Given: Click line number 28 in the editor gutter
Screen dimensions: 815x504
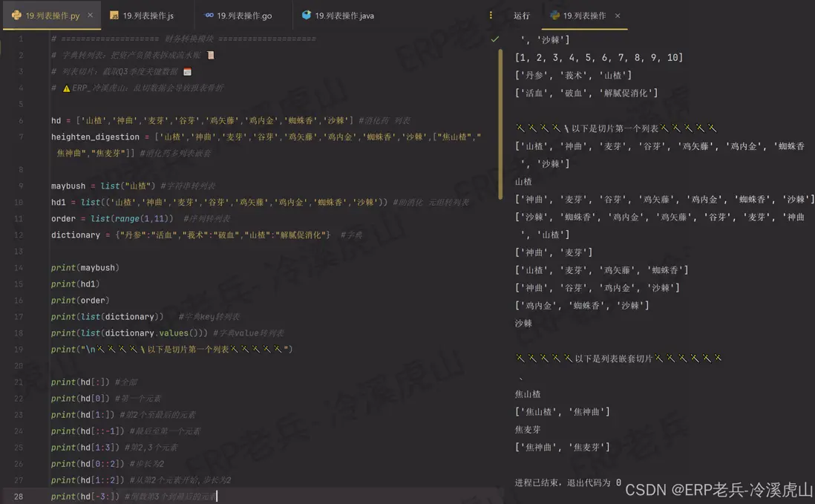Looking at the screenshot, I should (18, 496).
